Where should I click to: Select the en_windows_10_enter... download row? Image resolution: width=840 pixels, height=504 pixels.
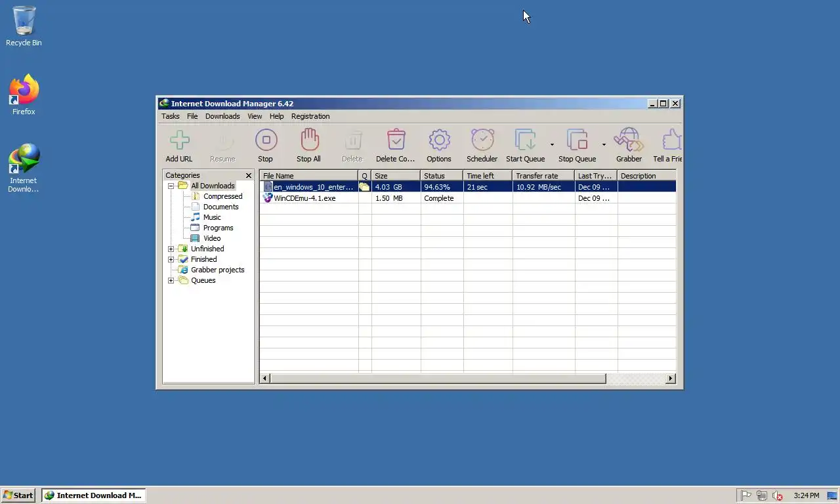tap(468, 187)
